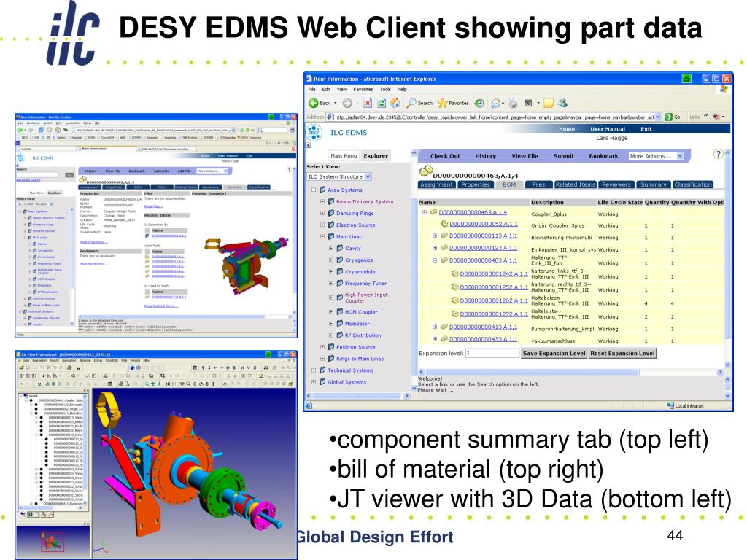Screen dimensions: 747x560
Task: Click the folder icon next to Cryomodule
Action: [340, 271]
